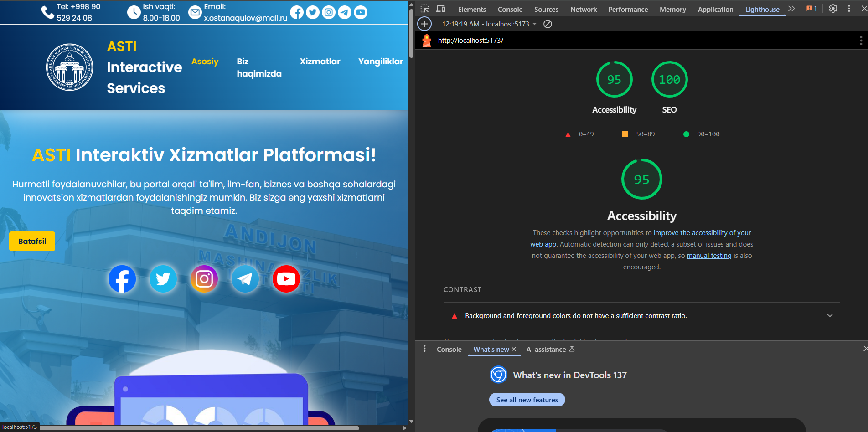Open the Lighthouse report tools three-dot menu

(x=861, y=41)
